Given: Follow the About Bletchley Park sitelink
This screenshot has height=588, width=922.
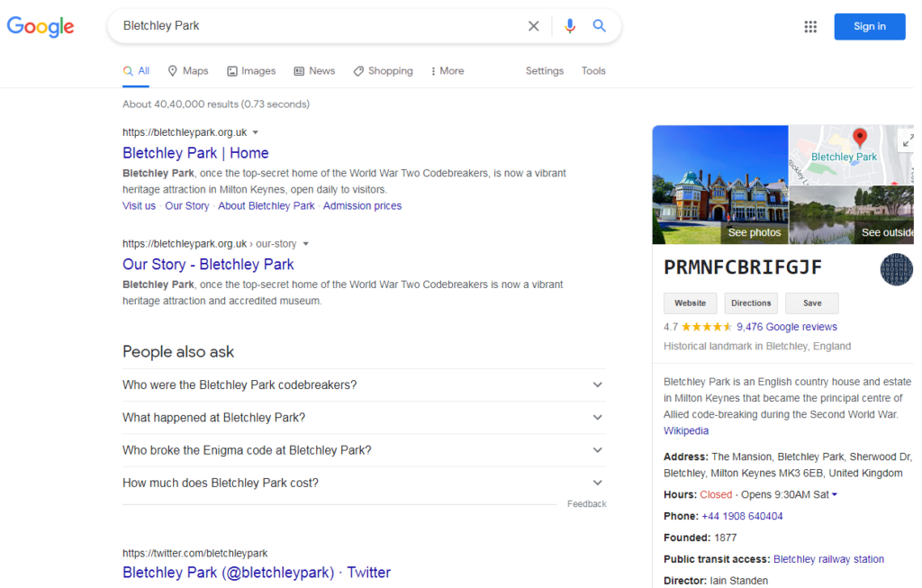Looking at the screenshot, I should [267, 206].
